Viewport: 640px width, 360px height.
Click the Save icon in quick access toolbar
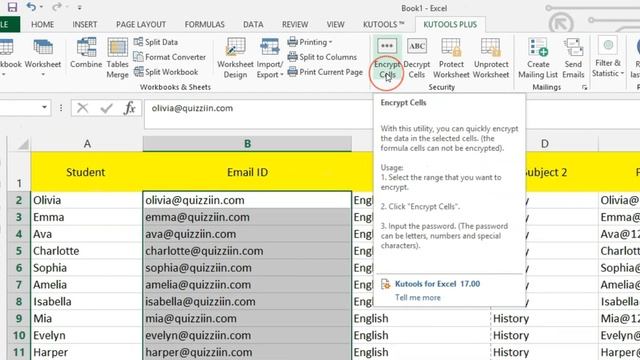12,7
